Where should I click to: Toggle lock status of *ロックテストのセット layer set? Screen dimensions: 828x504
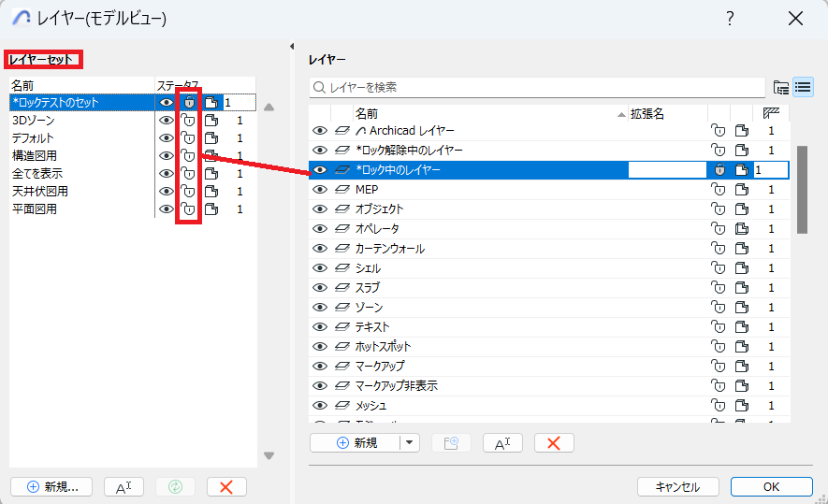click(189, 102)
